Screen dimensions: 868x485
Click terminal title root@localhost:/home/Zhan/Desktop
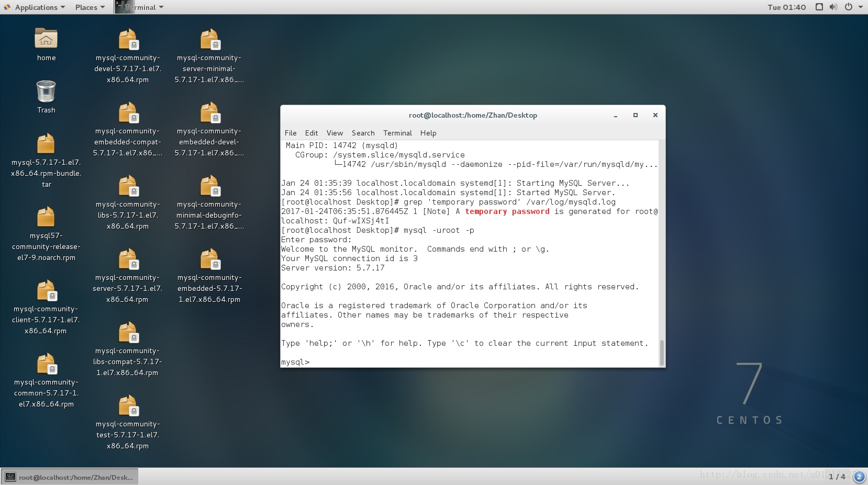click(473, 115)
